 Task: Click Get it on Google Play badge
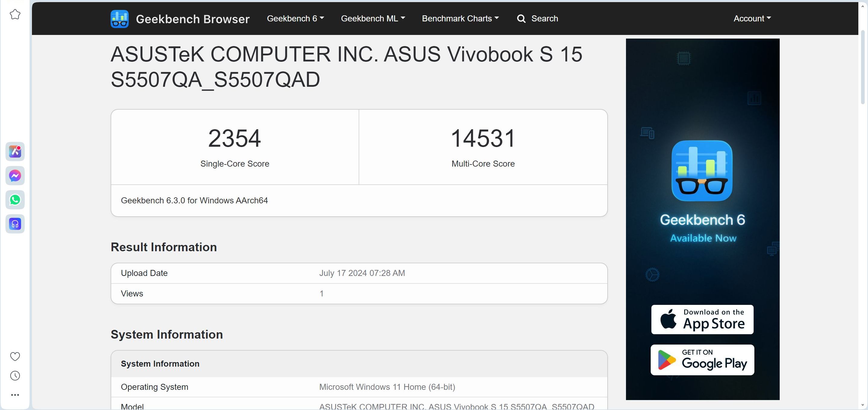702,360
